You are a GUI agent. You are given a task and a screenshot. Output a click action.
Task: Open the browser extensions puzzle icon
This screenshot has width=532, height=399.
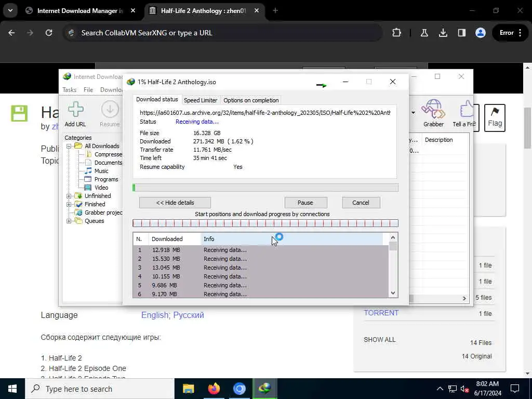point(396,33)
